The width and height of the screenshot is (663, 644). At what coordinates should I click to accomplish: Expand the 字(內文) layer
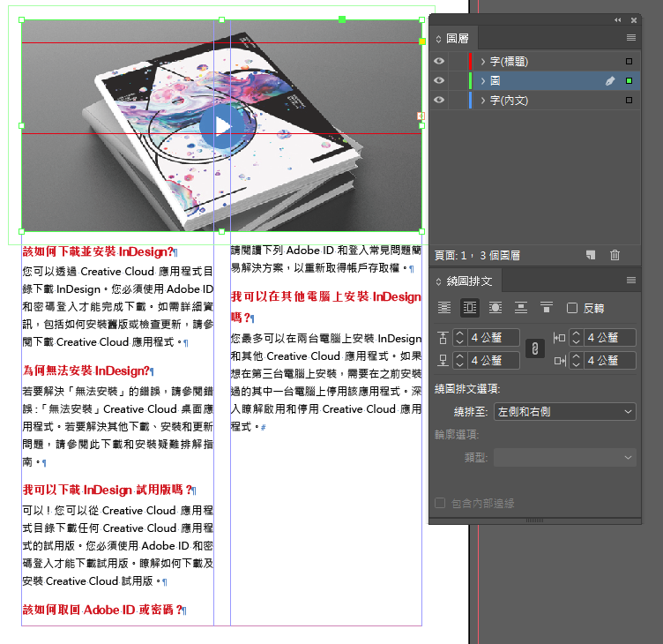pyautogui.click(x=483, y=101)
